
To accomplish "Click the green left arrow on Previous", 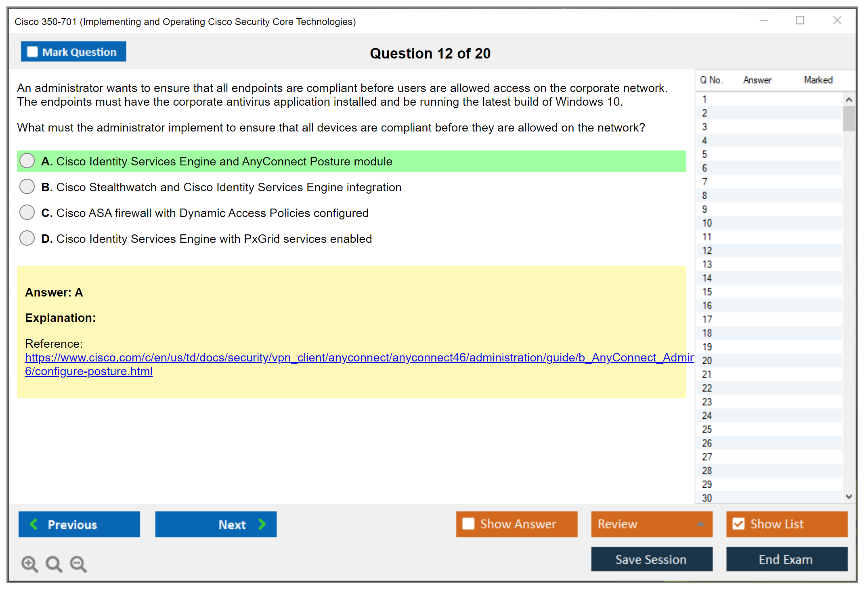I will pyautogui.click(x=34, y=524).
